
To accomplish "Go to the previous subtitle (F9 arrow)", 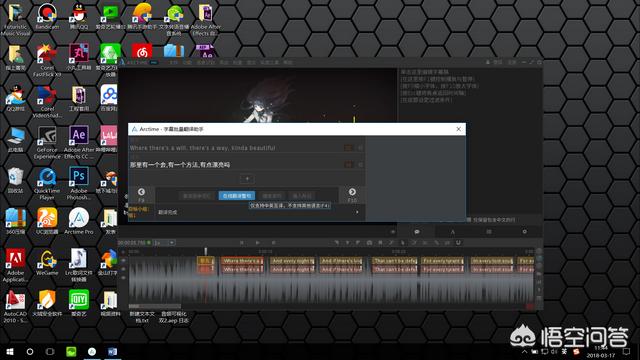I will coord(141,192).
